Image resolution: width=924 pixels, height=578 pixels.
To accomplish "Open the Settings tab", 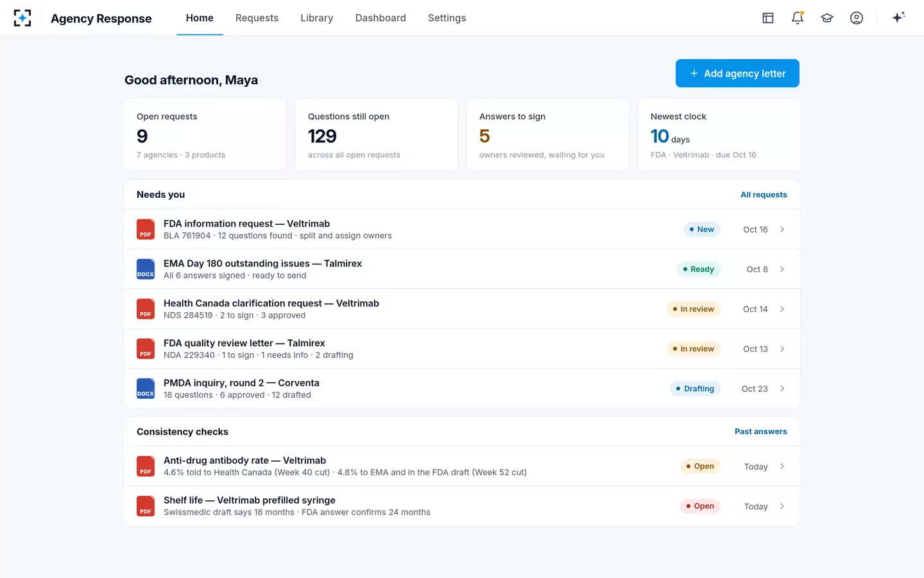I will pos(447,18).
